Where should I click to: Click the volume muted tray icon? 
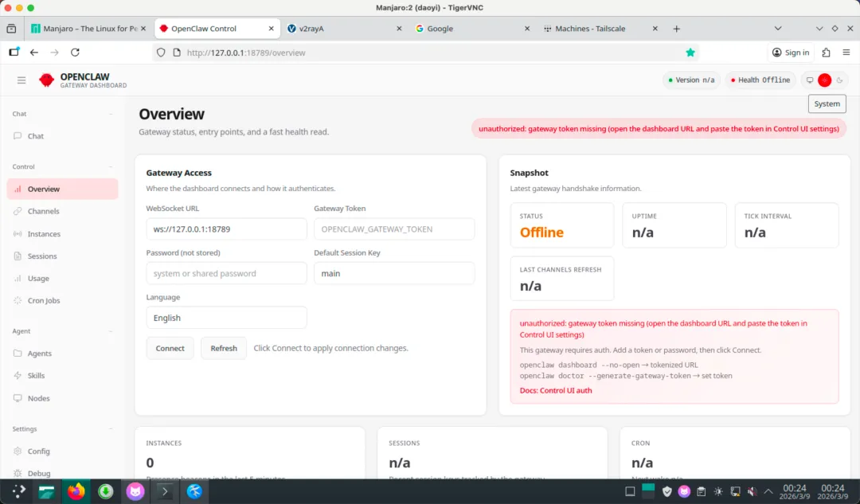[752, 491]
